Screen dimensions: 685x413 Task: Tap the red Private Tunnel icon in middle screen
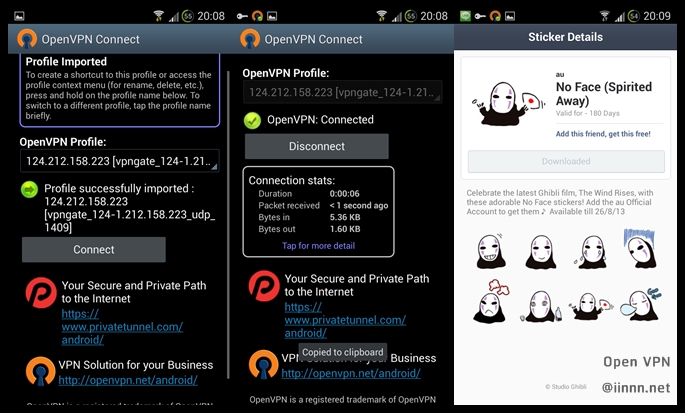pos(262,292)
